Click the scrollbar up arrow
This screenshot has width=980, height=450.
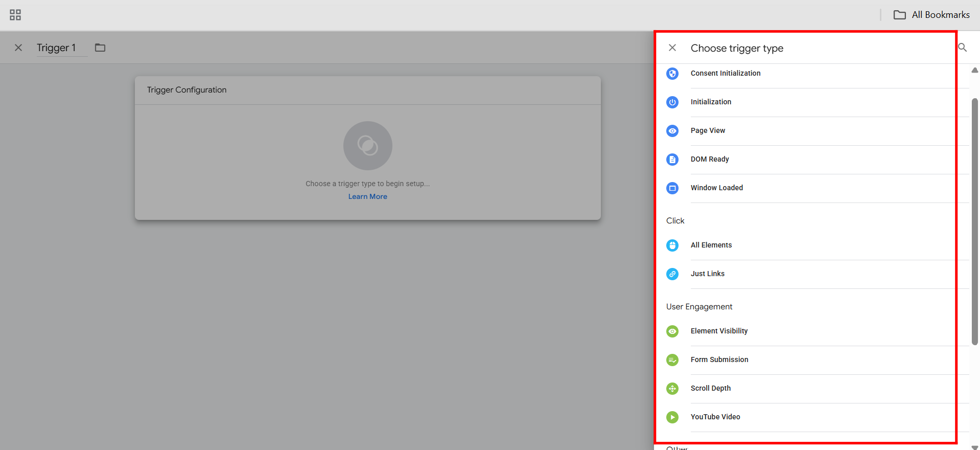pyautogui.click(x=975, y=71)
